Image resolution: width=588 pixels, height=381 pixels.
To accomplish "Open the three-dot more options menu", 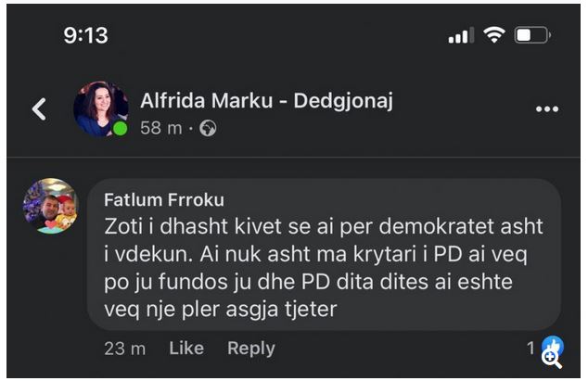I will click(547, 109).
